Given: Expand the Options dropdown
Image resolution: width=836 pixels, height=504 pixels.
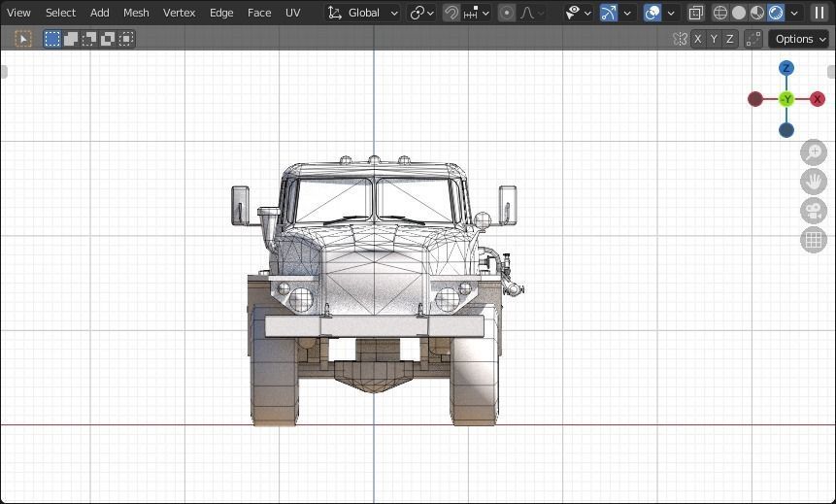Looking at the screenshot, I should pyautogui.click(x=800, y=39).
